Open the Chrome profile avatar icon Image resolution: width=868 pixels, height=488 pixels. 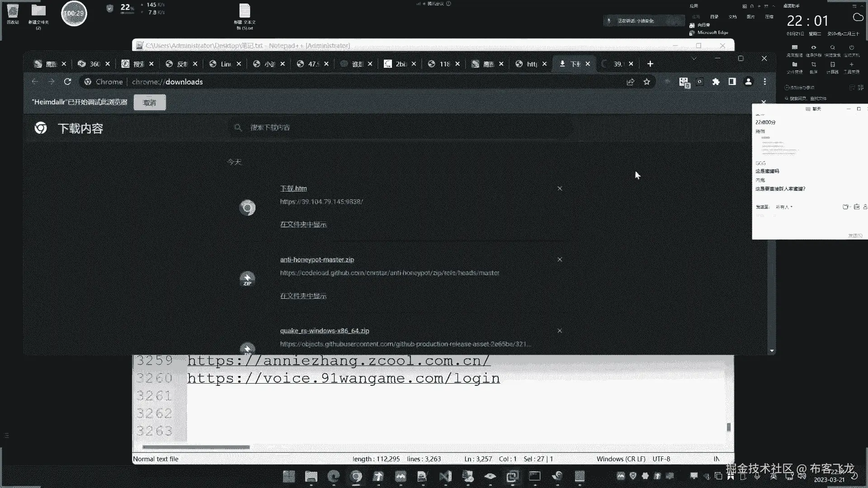click(748, 82)
